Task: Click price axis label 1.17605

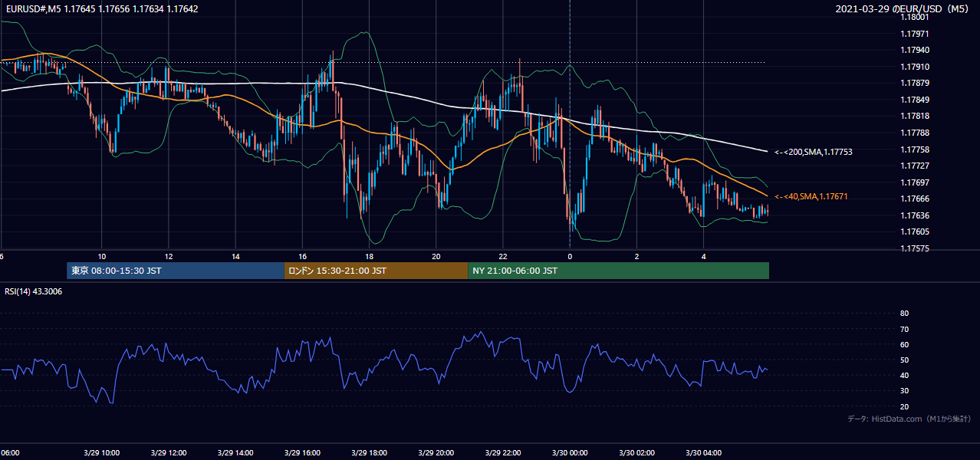Action: pos(916,232)
